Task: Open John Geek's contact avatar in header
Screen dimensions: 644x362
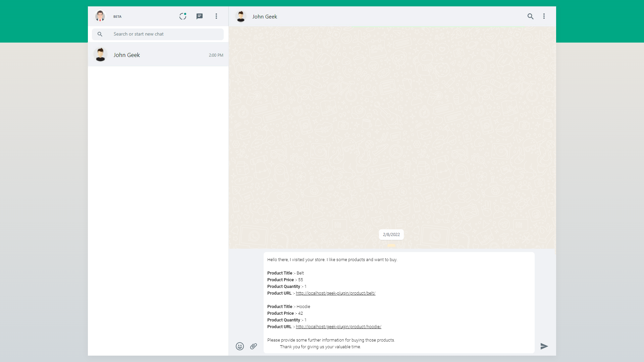Action: 241,16
